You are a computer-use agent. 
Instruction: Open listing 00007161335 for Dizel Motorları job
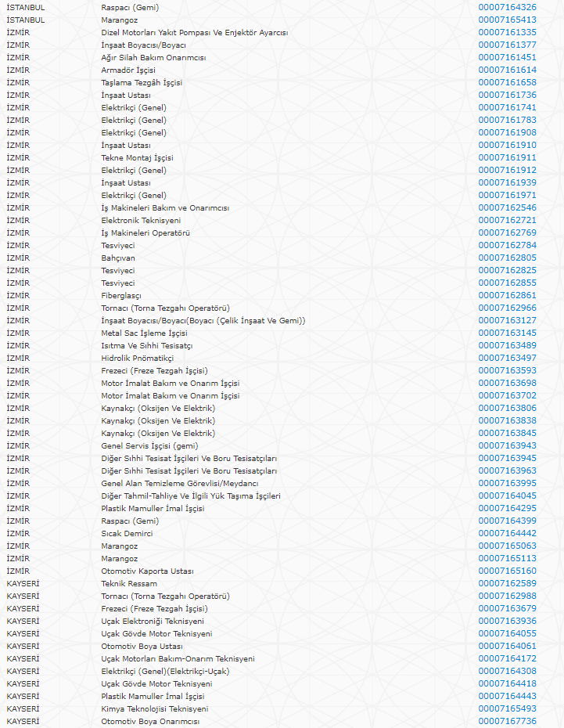coord(507,32)
